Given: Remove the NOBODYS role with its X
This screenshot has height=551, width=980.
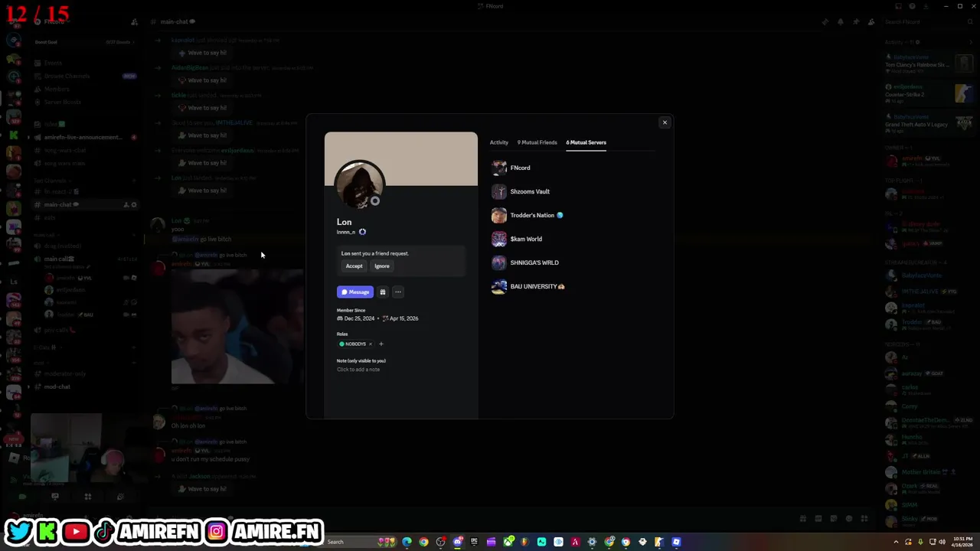Looking at the screenshot, I should coord(370,344).
